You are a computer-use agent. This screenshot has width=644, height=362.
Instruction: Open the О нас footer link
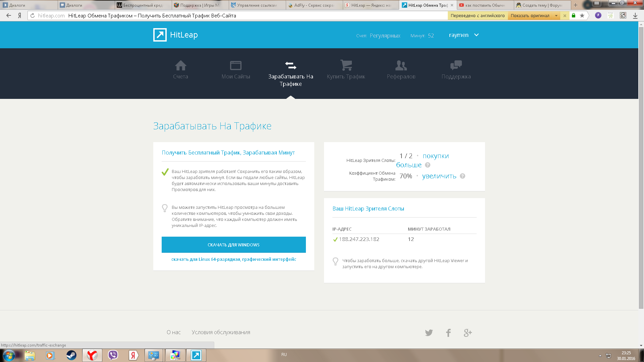pos(174,332)
